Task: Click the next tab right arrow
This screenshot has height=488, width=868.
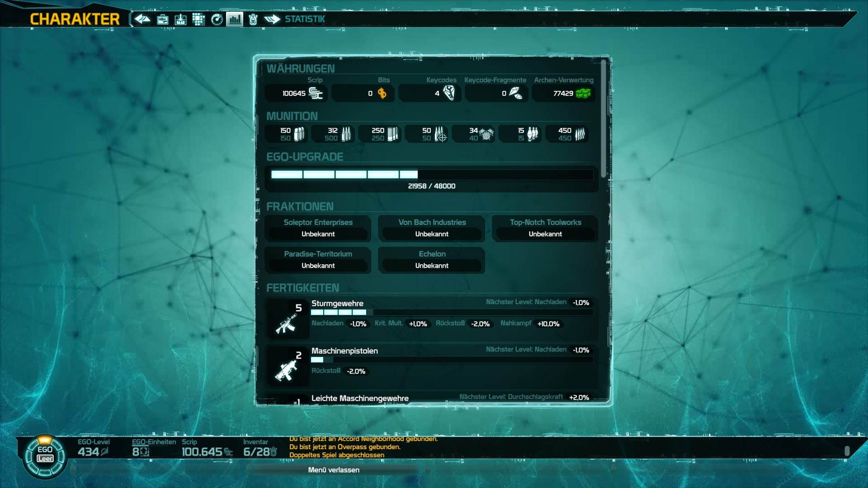Action: point(272,19)
